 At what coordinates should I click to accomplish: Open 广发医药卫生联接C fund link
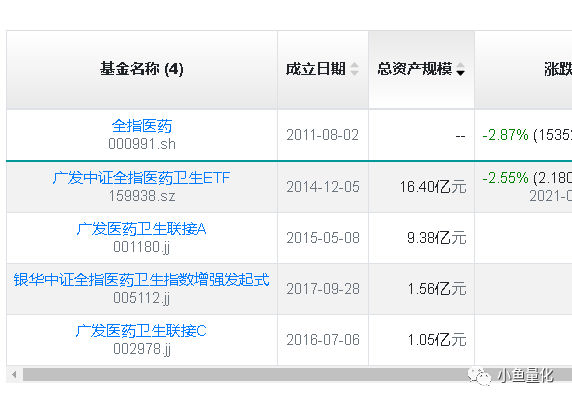click(x=141, y=331)
